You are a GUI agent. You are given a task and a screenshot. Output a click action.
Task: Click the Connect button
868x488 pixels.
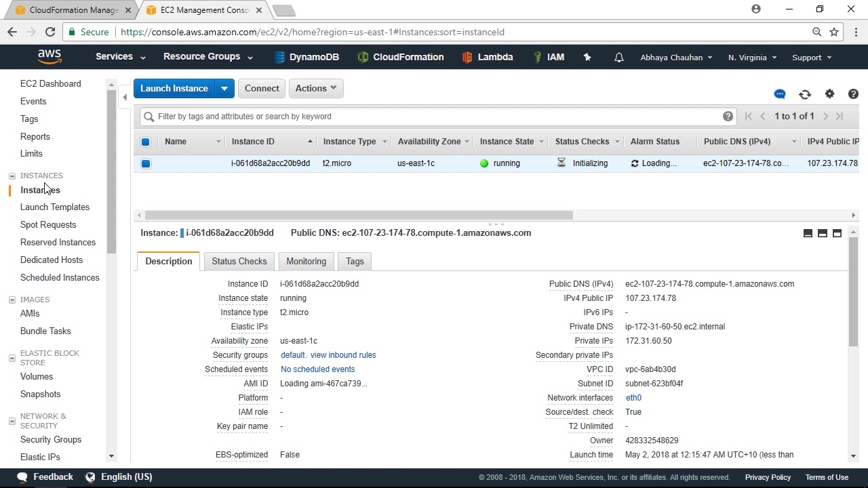[262, 89]
